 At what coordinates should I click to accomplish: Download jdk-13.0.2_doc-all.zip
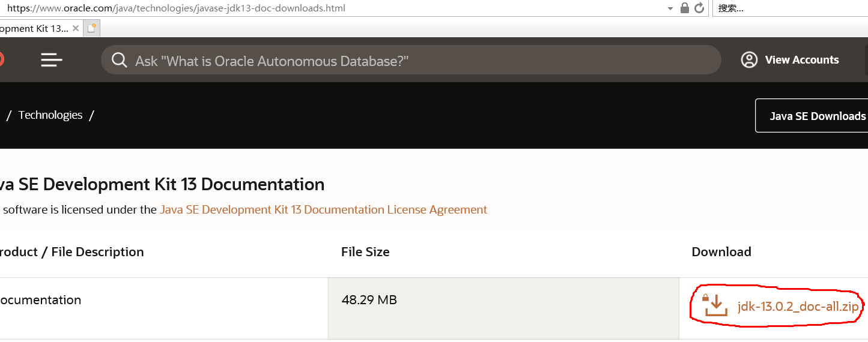tap(798, 306)
